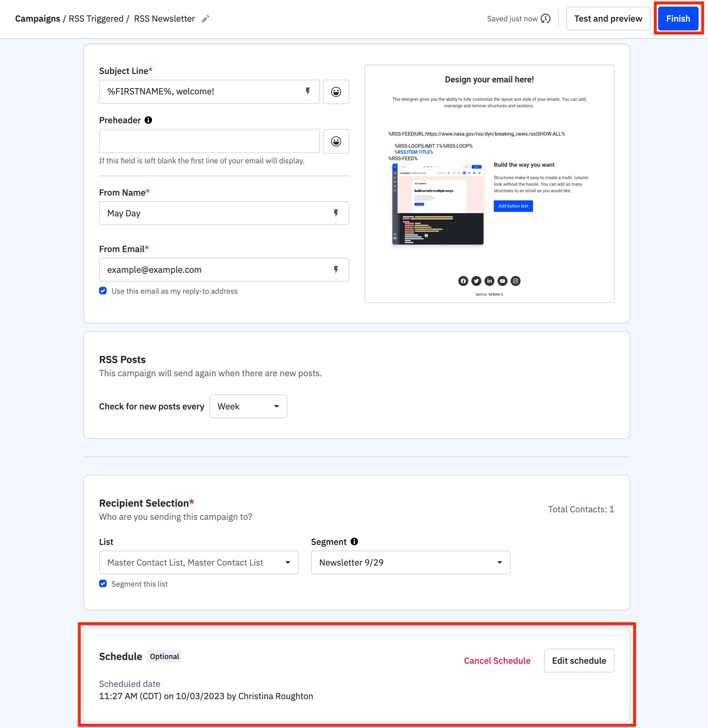The width and height of the screenshot is (708, 728).
Task: Open the Segment dropdown showing Newsletter 9/29
Action: coord(410,562)
